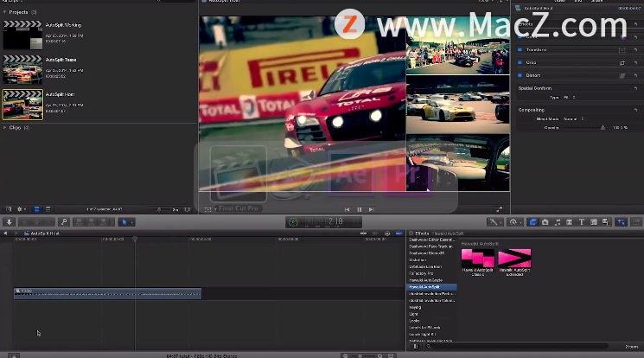This screenshot has height=358, width=644.
Task: Toggle the Effects browser button
Action: pos(532,222)
